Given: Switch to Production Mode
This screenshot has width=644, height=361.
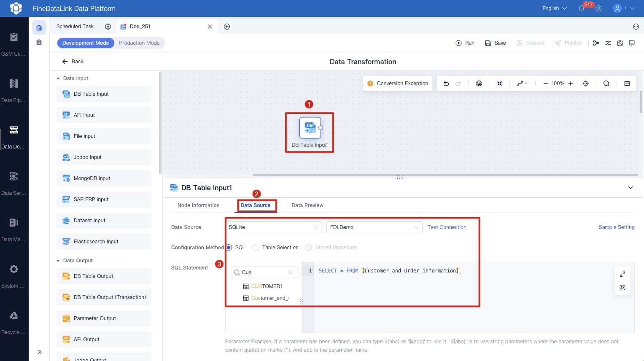Looking at the screenshot, I should pyautogui.click(x=139, y=43).
